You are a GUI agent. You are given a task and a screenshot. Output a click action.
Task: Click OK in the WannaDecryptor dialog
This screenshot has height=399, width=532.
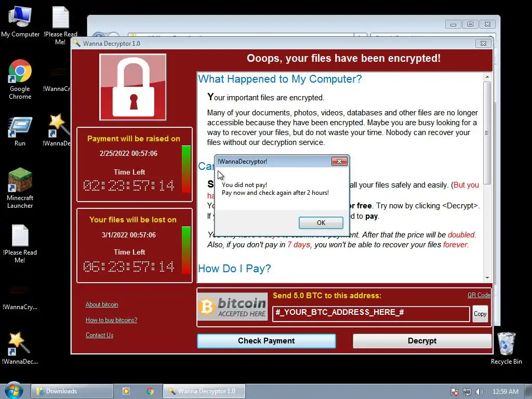tap(321, 222)
